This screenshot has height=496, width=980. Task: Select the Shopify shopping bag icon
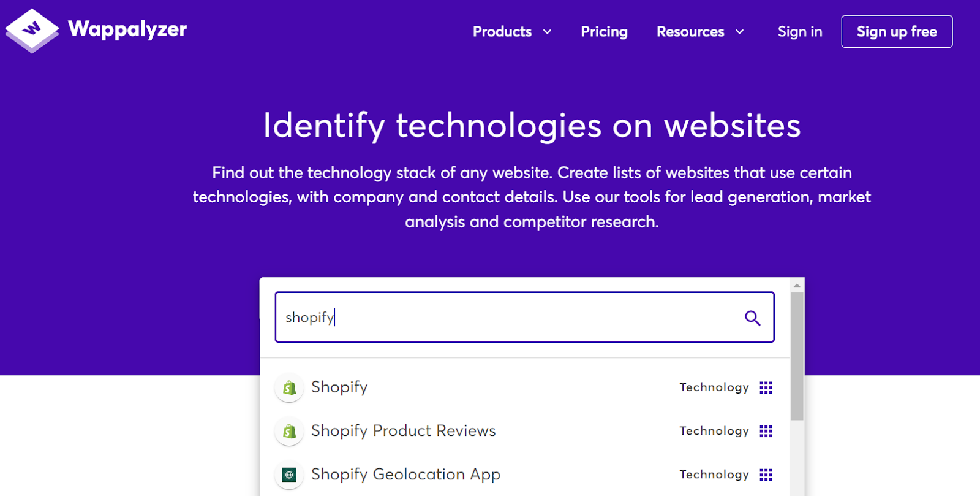(288, 387)
